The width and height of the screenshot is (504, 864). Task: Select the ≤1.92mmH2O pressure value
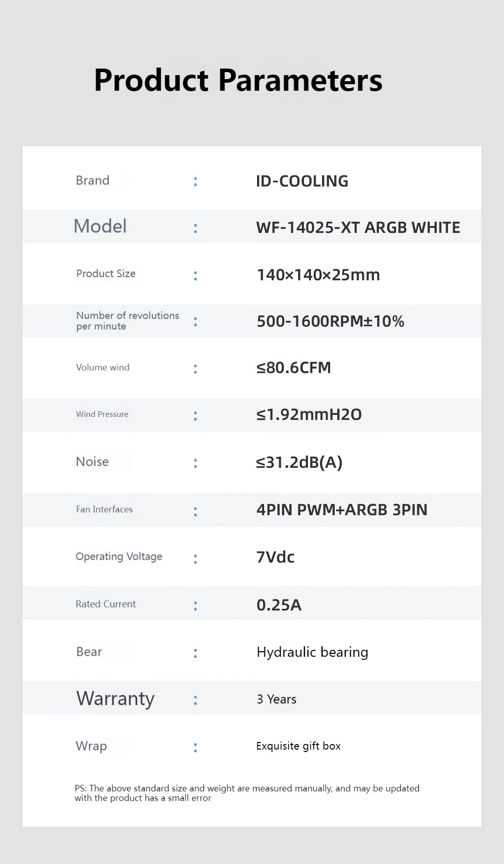[309, 414]
